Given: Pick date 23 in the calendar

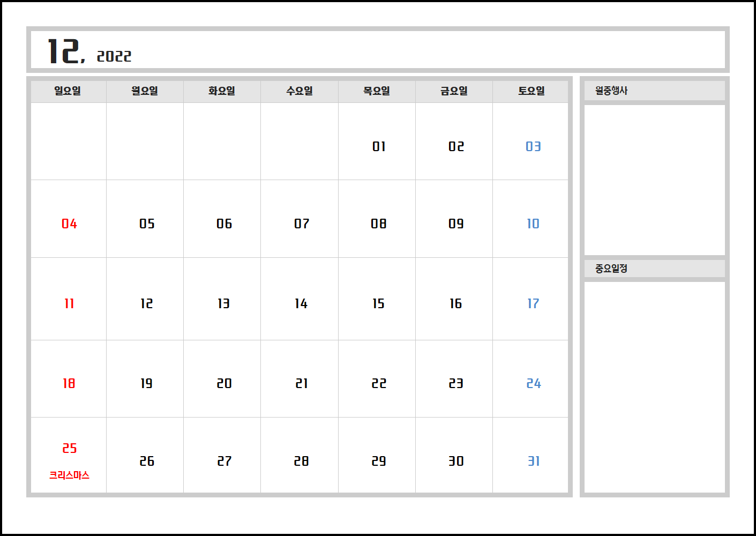Looking at the screenshot, I should click(x=456, y=383).
